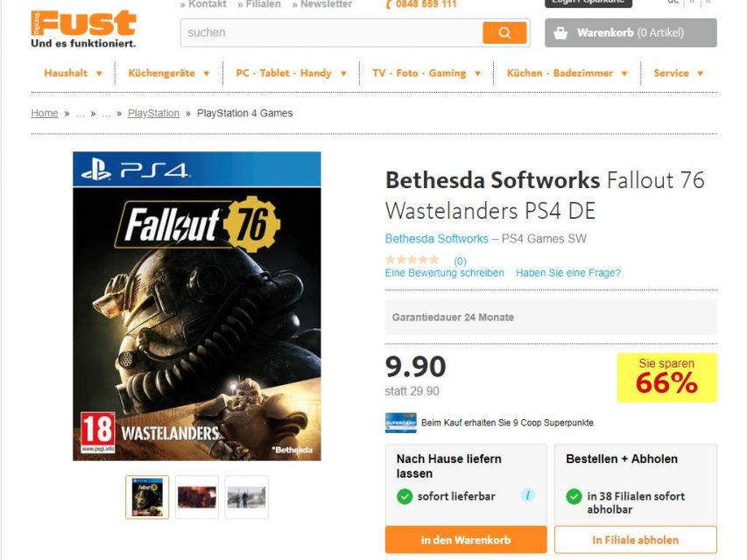Click the phone number 0848 559 111
The height and width of the screenshot is (560, 747).
[421, 4]
